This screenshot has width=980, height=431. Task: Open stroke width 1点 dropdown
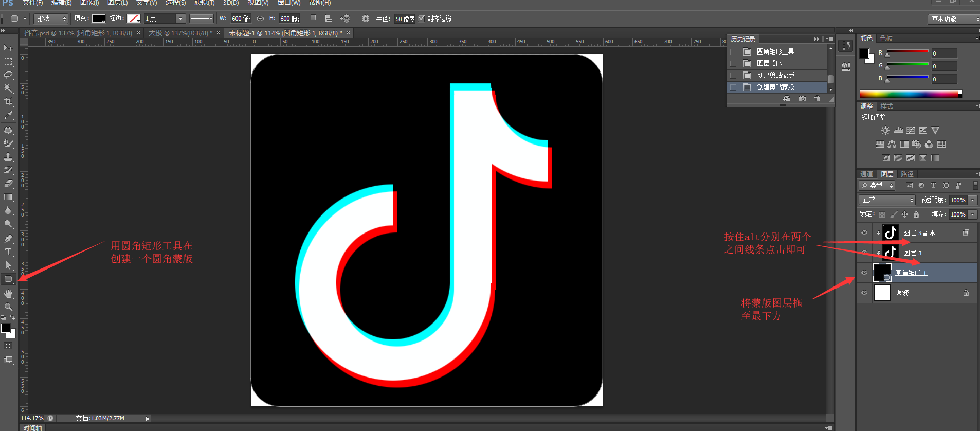click(x=180, y=19)
